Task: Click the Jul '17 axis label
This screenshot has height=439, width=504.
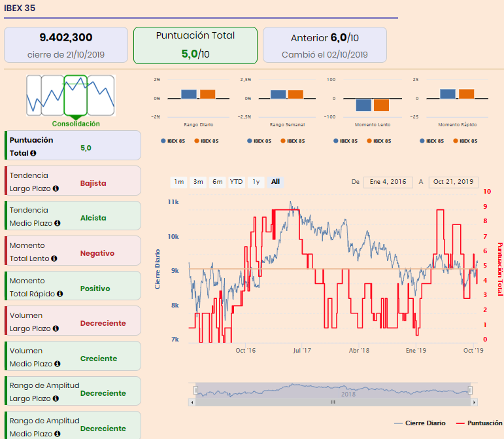Action: [302, 351]
